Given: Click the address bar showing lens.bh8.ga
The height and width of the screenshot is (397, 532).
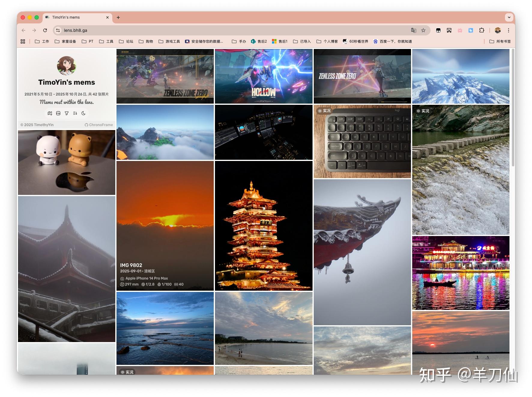Looking at the screenshot, I should point(234,30).
